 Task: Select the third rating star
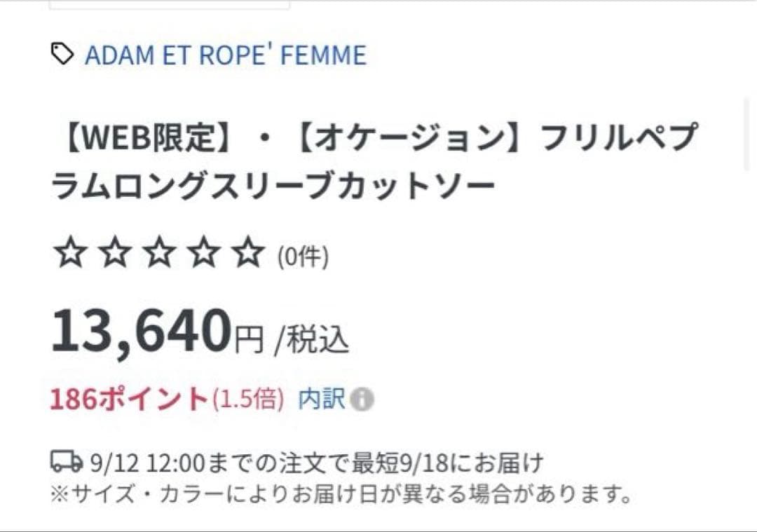(159, 253)
